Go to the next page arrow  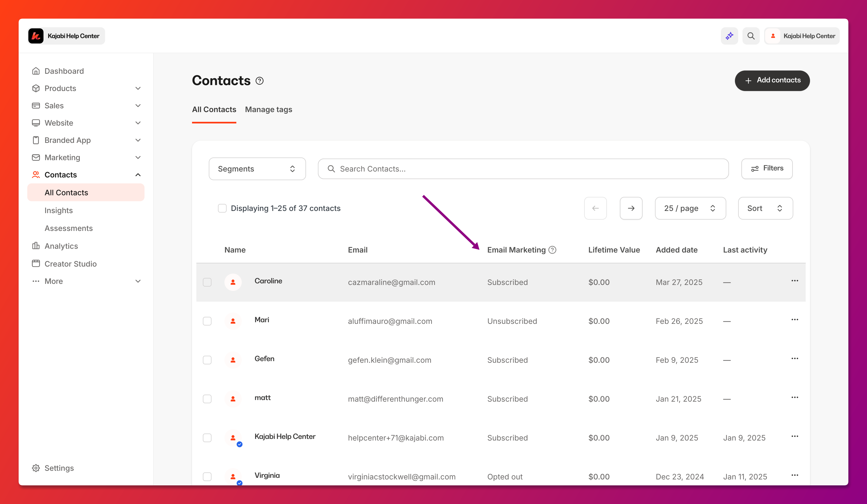(631, 208)
